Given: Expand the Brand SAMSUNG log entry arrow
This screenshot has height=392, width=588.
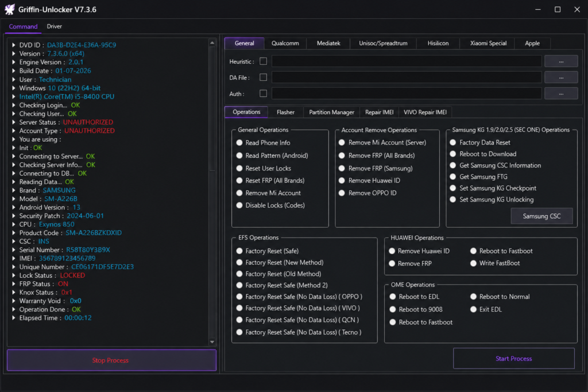Looking at the screenshot, I should click(x=14, y=191).
